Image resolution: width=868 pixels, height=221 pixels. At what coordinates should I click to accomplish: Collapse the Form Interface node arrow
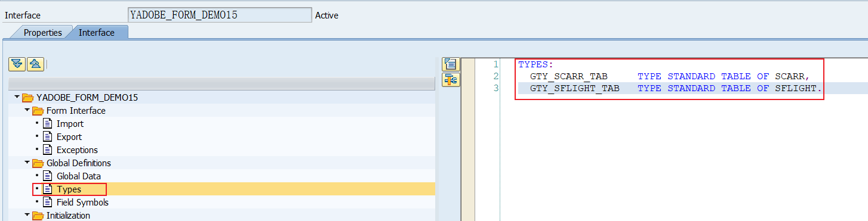click(x=27, y=110)
